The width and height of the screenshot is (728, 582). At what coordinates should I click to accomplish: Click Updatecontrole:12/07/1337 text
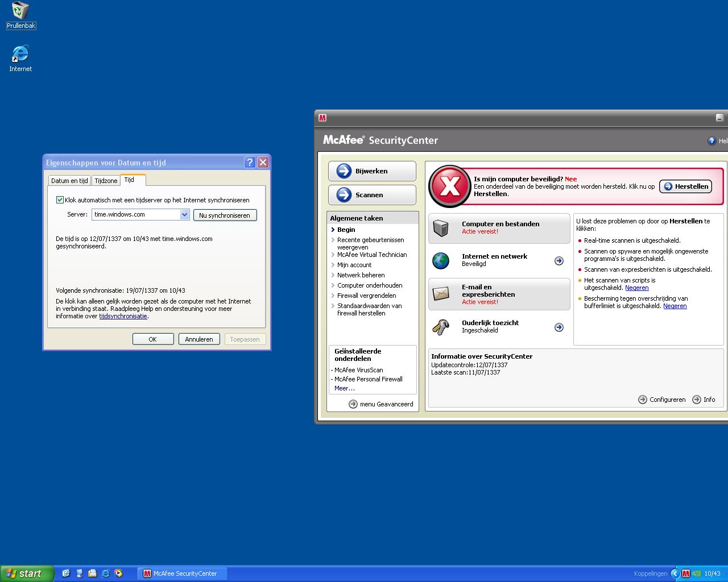click(469, 365)
